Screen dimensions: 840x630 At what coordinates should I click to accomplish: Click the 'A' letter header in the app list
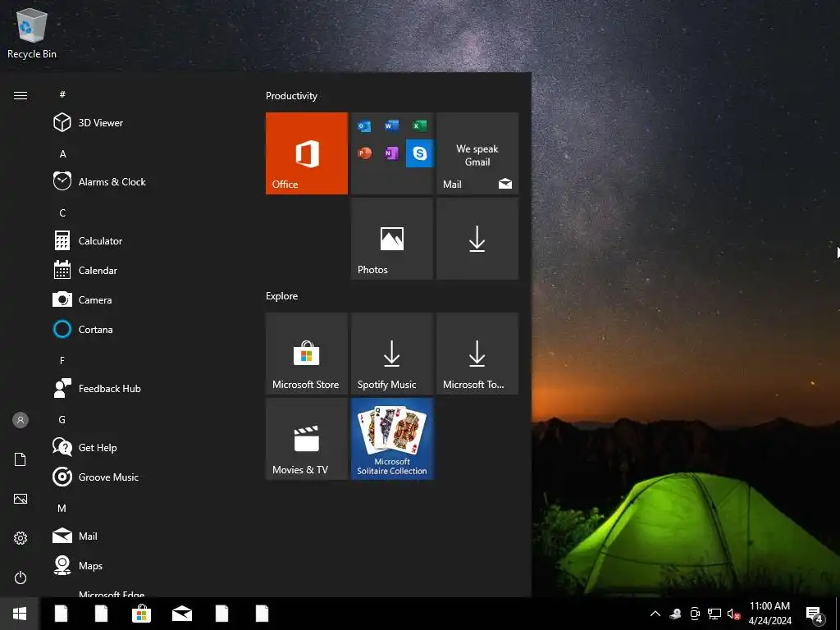62,153
